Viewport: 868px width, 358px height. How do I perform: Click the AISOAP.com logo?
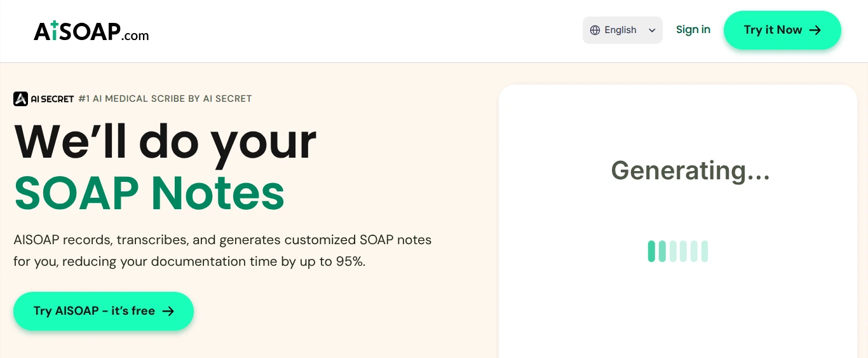point(91,31)
